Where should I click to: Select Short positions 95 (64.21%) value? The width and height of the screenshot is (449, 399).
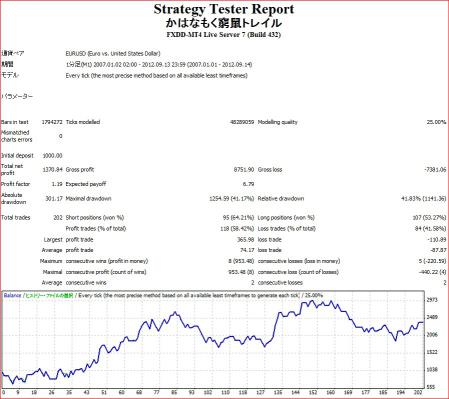[238, 218]
